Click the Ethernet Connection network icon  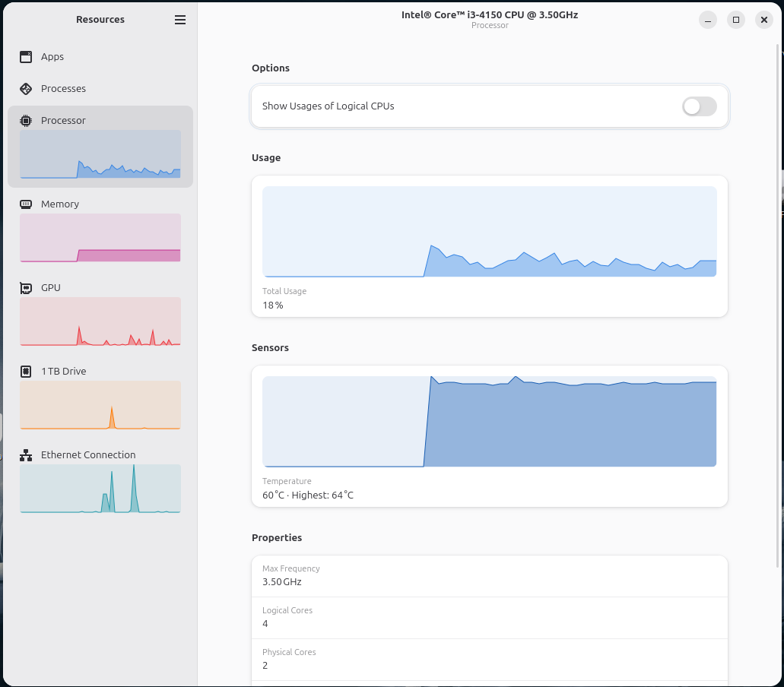coord(26,455)
